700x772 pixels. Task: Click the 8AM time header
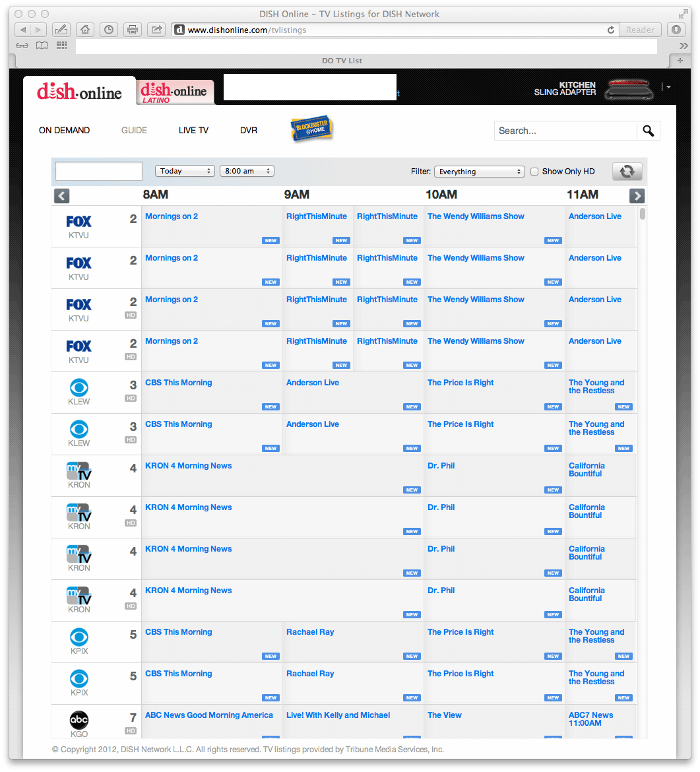[x=156, y=195]
